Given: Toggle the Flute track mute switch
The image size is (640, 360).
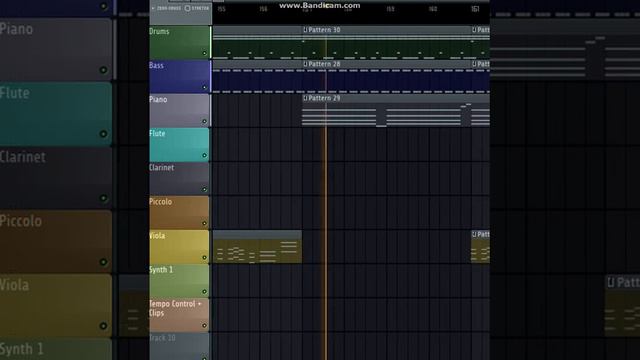Looking at the screenshot, I should tap(204, 156).
